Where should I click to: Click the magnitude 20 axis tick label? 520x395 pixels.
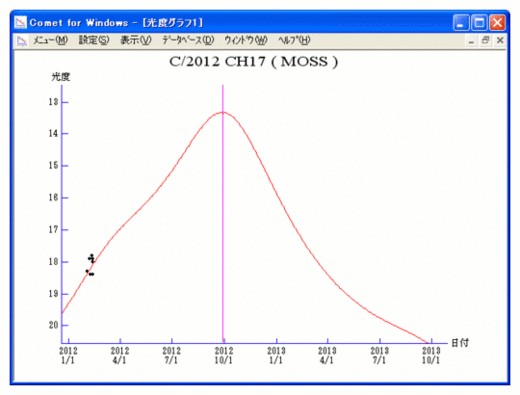(x=53, y=325)
